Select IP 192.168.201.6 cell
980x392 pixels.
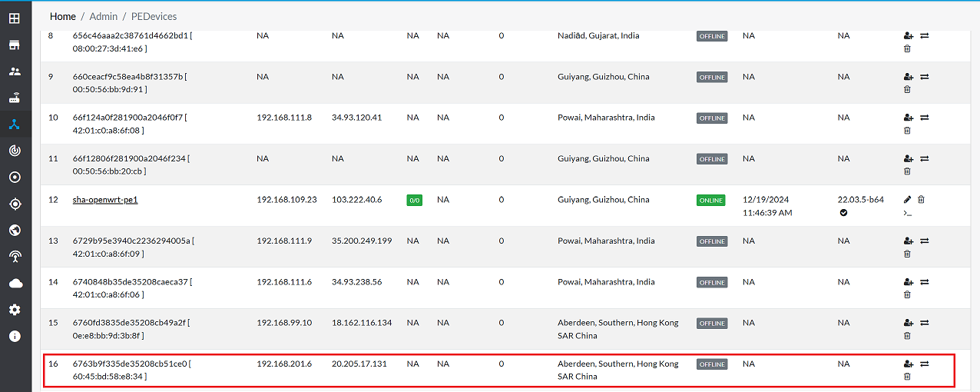(x=284, y=364)
